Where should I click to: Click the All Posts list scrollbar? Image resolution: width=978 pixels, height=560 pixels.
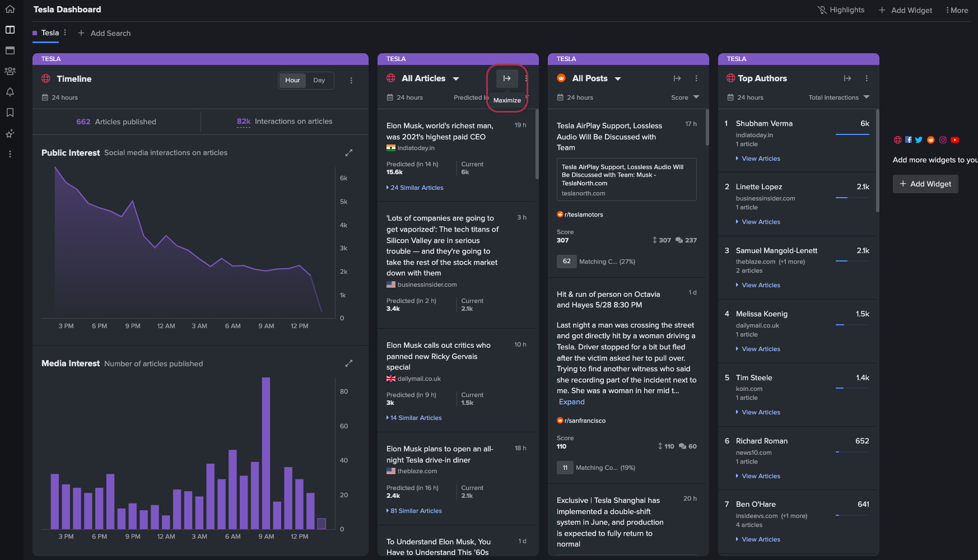click(707, 128)
